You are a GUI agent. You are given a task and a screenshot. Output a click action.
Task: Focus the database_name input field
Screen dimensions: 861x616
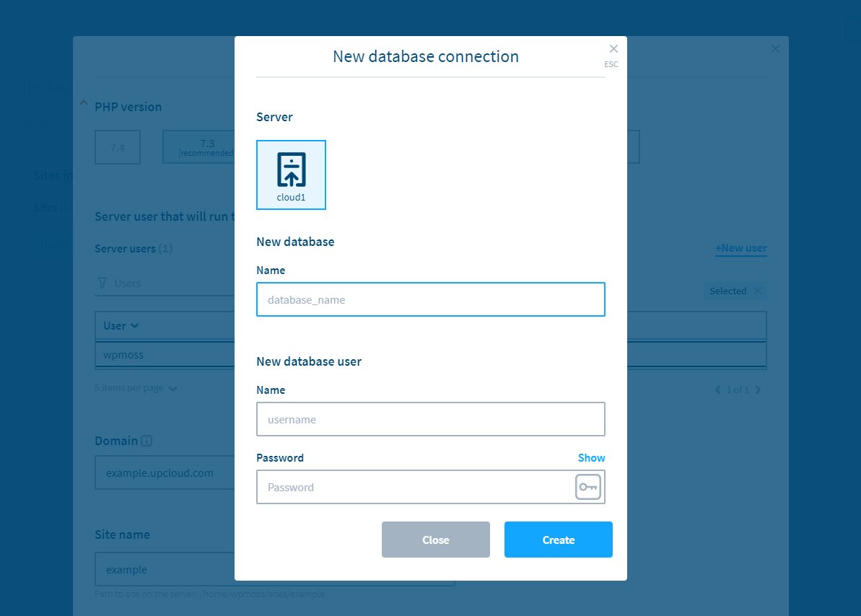click(430, 299)
